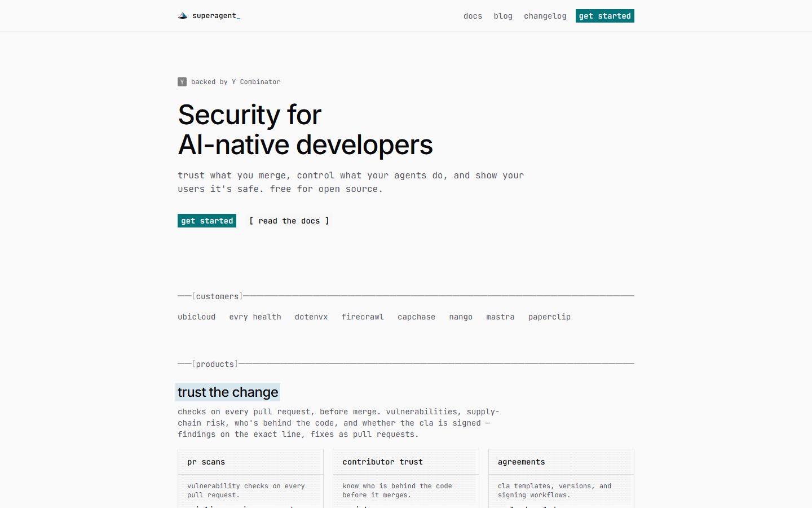The height and width of the screenshot is (508, 812).
Task: Select mastra in the customers list
Action: 500,317
